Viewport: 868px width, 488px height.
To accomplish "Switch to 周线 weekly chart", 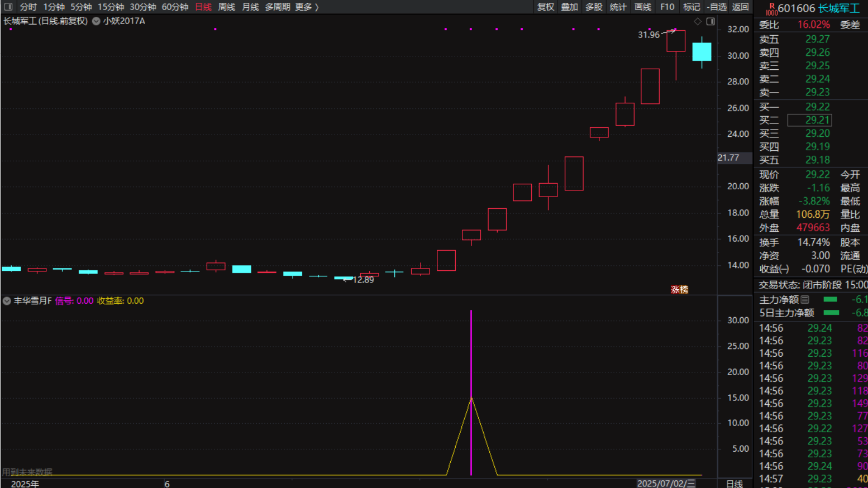I will [x=226, y=7].
